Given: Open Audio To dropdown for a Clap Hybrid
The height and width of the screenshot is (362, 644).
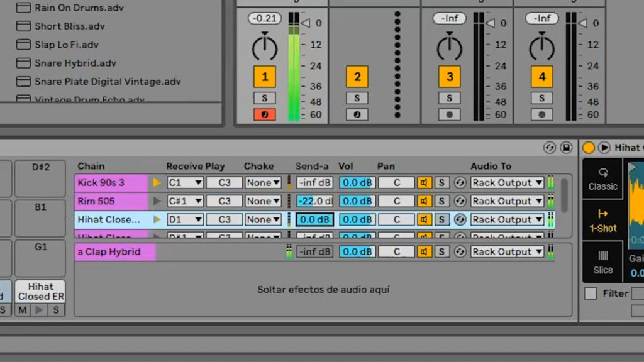Looking at the screenshot, I should pos(507,251).
